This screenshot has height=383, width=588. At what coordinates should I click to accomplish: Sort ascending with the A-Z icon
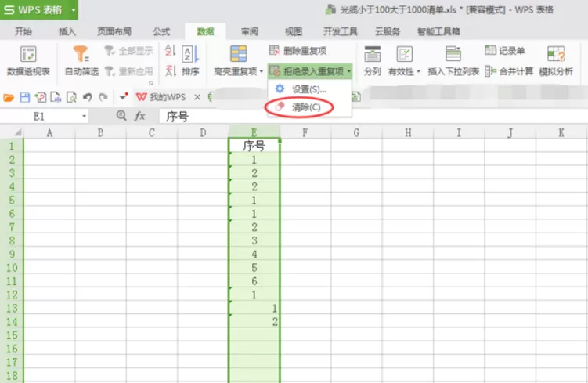tap(170, 51)
